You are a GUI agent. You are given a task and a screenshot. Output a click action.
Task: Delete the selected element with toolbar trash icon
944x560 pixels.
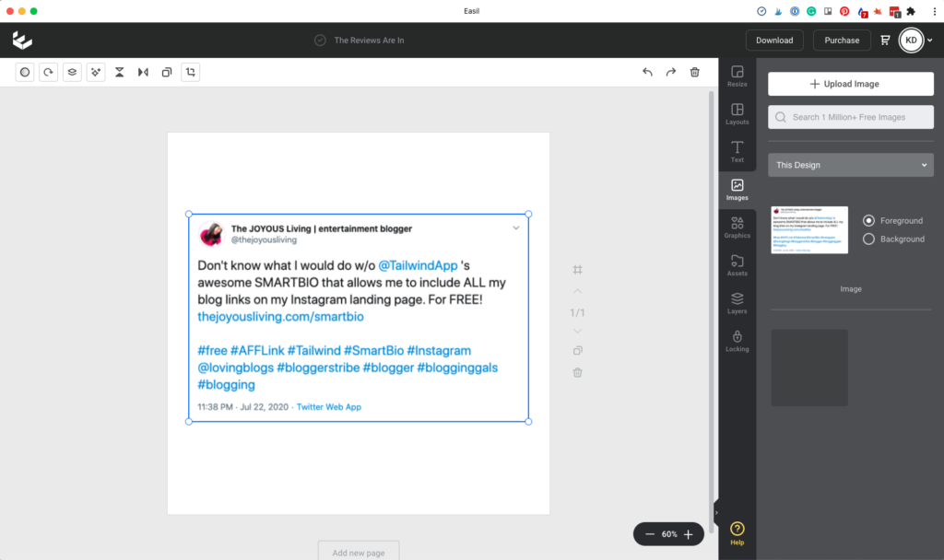coord(695,72)
